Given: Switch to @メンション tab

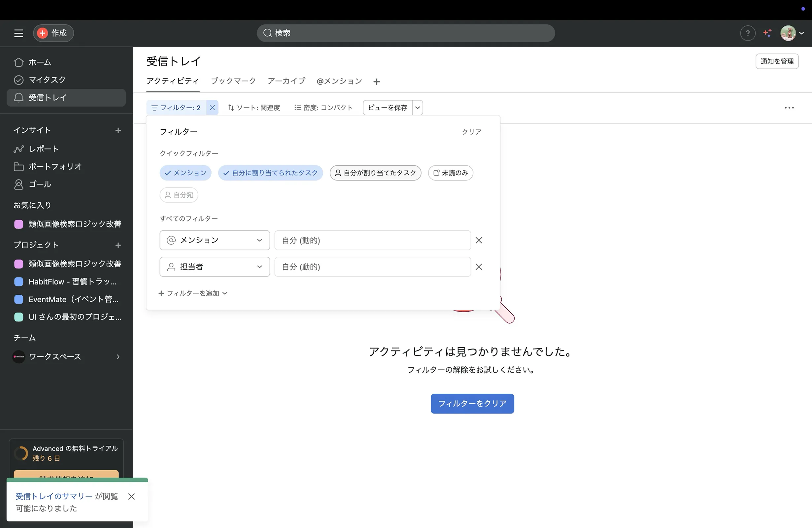Looking at the screenshot, I should tap(339, 81).
